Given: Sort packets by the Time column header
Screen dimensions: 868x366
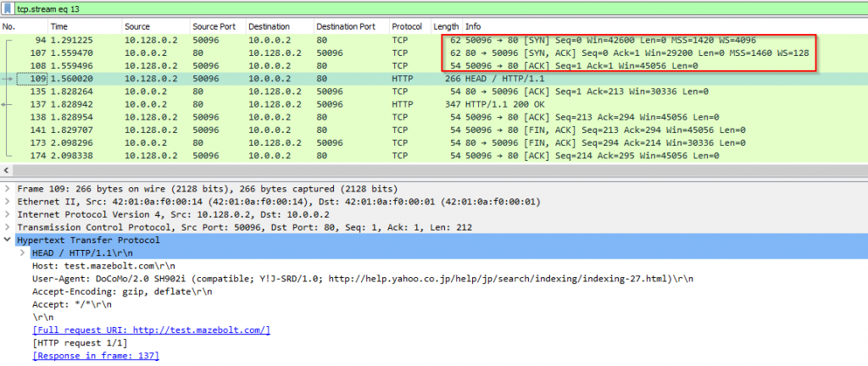Looking at the screenshot, I should click(x=60, y=26).
